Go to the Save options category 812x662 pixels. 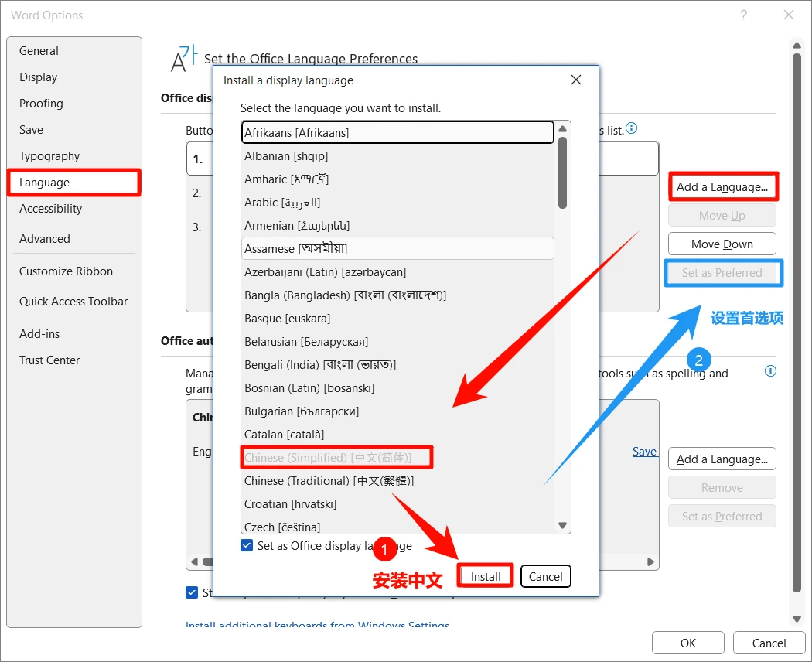click(x=74, y=130)
